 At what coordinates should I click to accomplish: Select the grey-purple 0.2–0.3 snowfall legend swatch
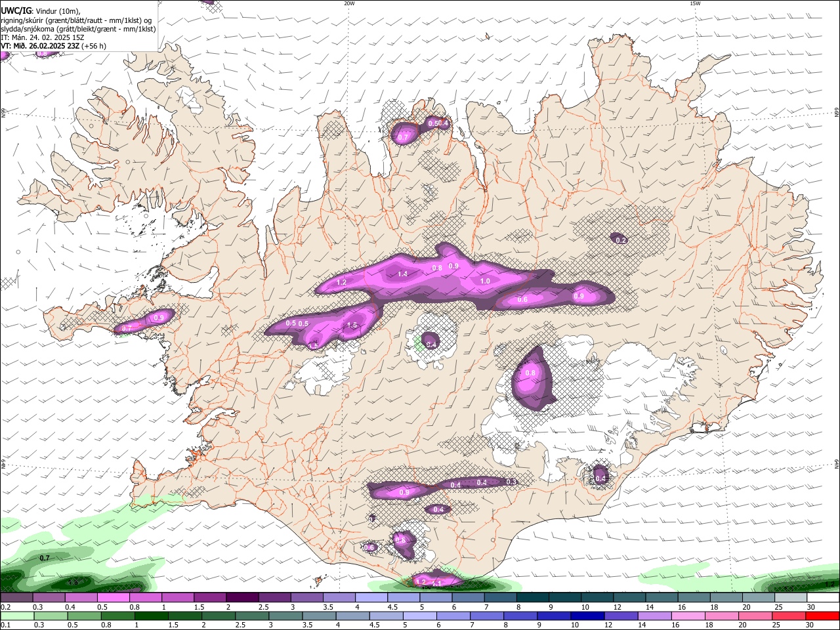click(x=16, y=597)
